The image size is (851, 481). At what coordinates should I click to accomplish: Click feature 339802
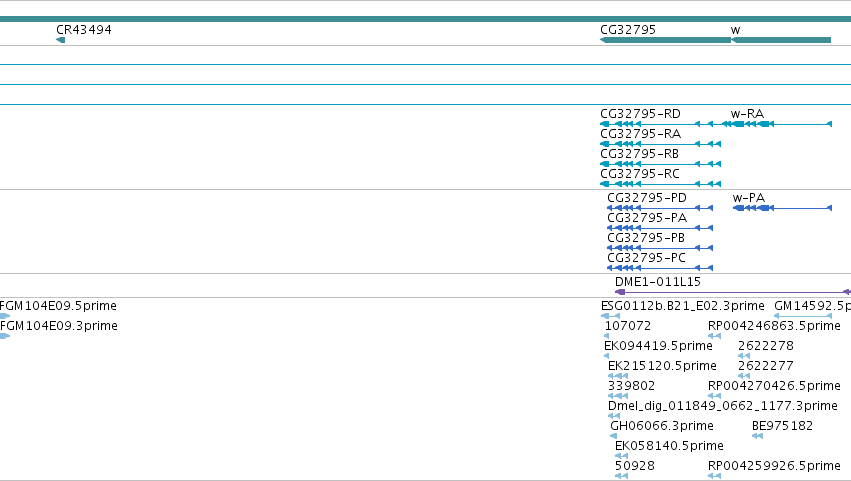618,396
